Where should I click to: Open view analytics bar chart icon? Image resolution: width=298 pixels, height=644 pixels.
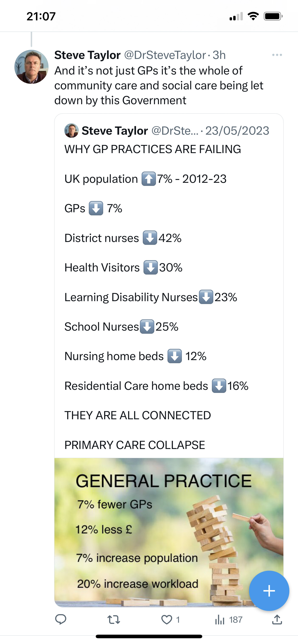click(220, 620)
